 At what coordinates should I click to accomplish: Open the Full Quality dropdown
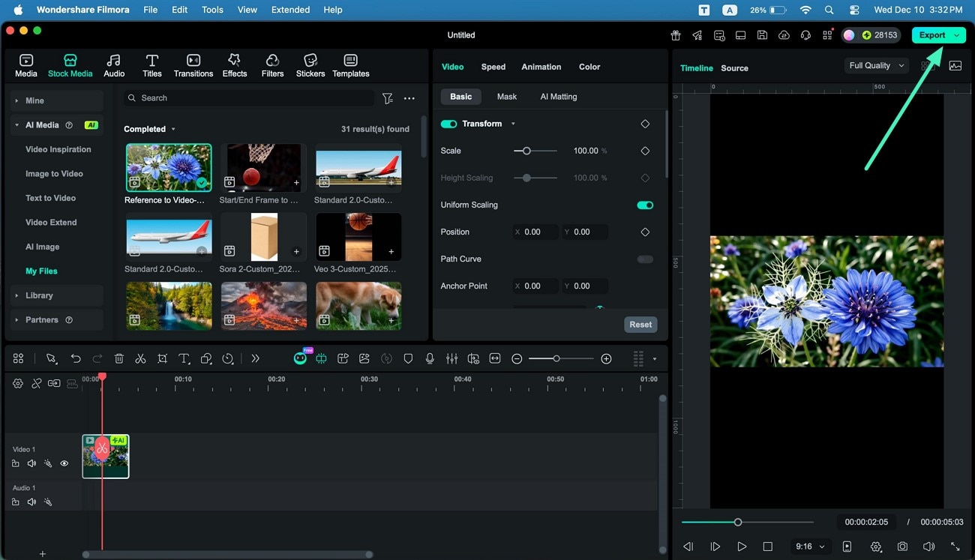[875, 65]
